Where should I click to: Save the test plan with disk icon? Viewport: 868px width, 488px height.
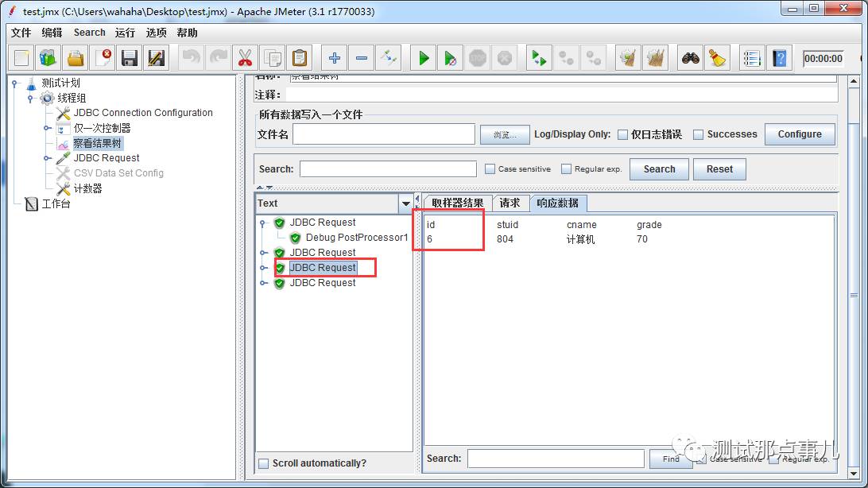pyautogui.click(x=130, y=58)
